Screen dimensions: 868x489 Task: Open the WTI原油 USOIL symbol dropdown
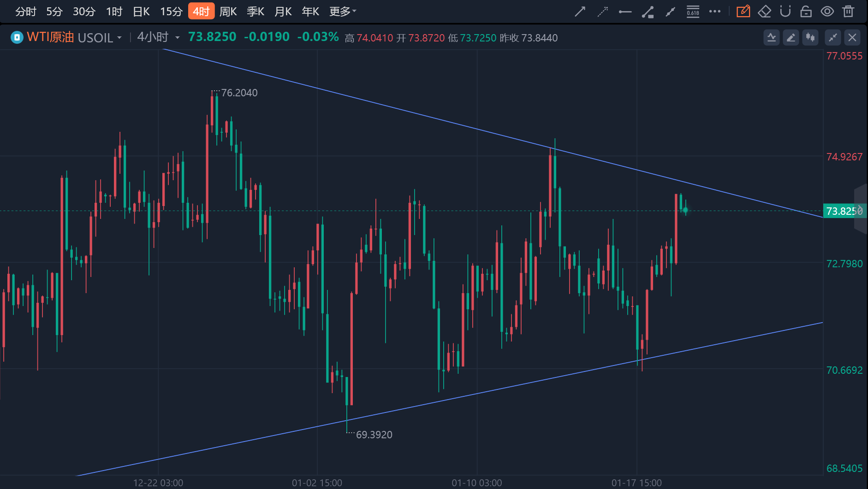point(74,37)
